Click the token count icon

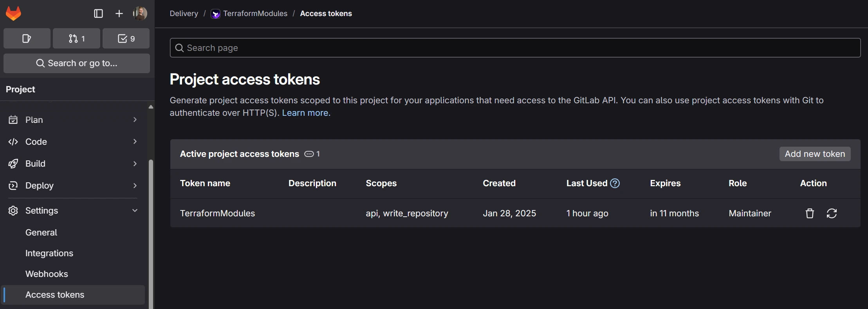[309, 154]
